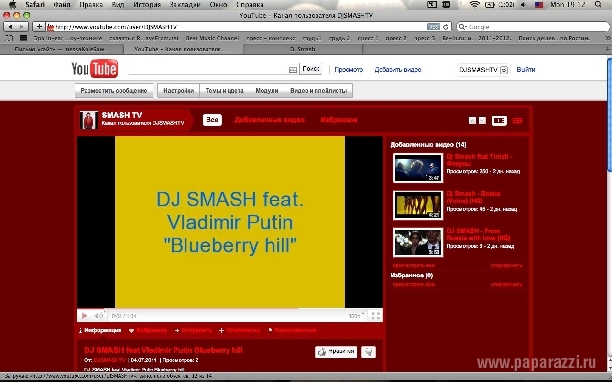
Task: Open the История menu
Action: tap(147, 5)
